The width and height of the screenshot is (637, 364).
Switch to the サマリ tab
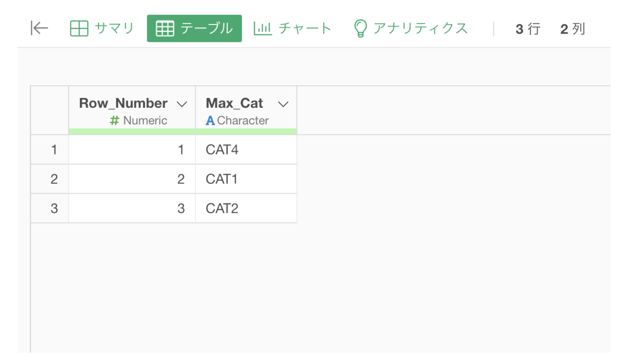[x=102, y=28]
